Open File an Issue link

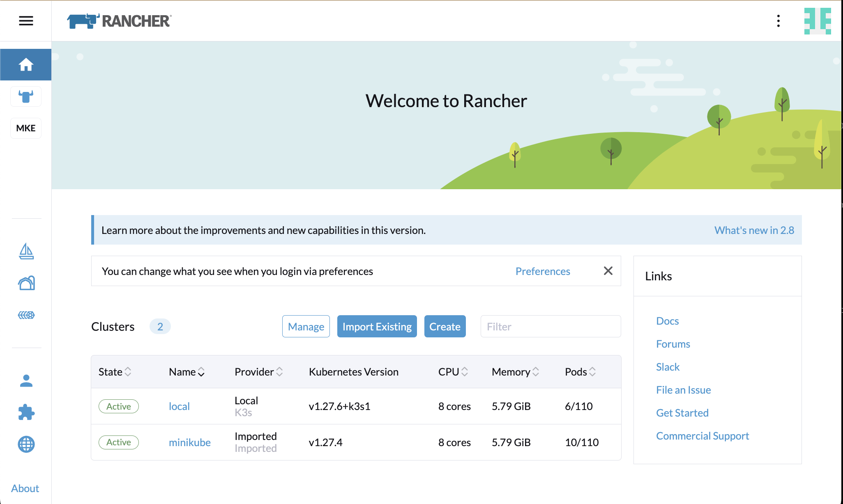[684, 390]
